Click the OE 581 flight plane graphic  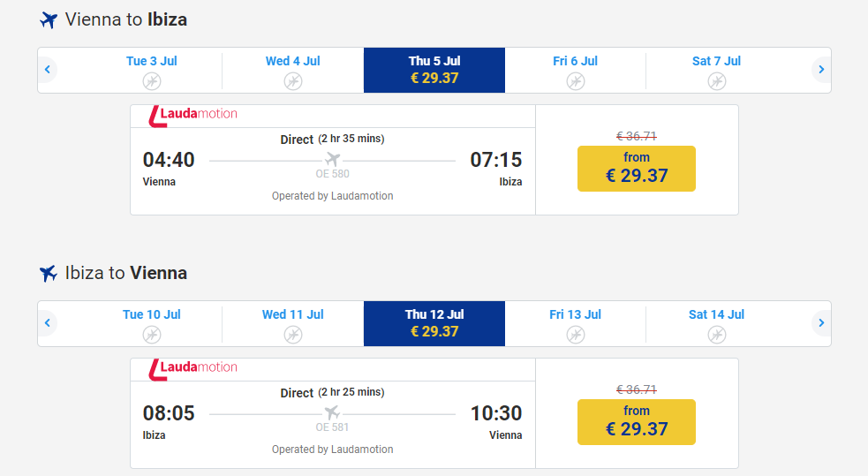333,413
